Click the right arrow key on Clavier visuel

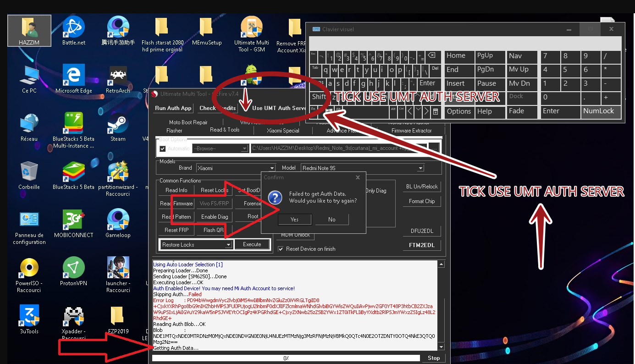click(x=426, y=111)
